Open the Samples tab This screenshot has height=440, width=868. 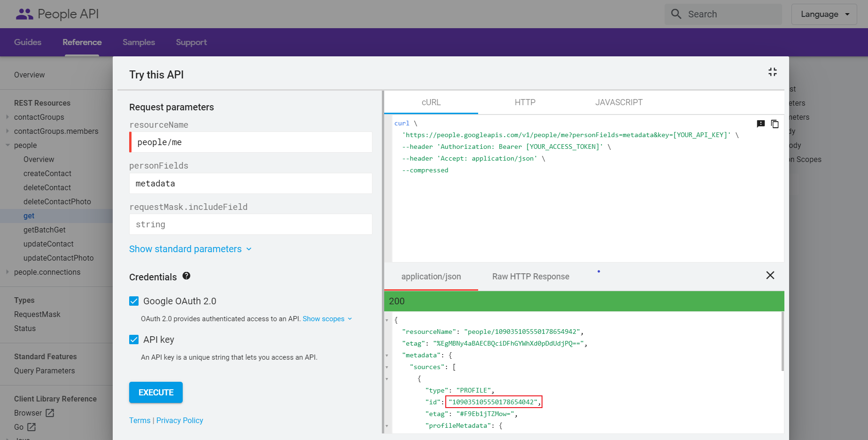[139, 42]
